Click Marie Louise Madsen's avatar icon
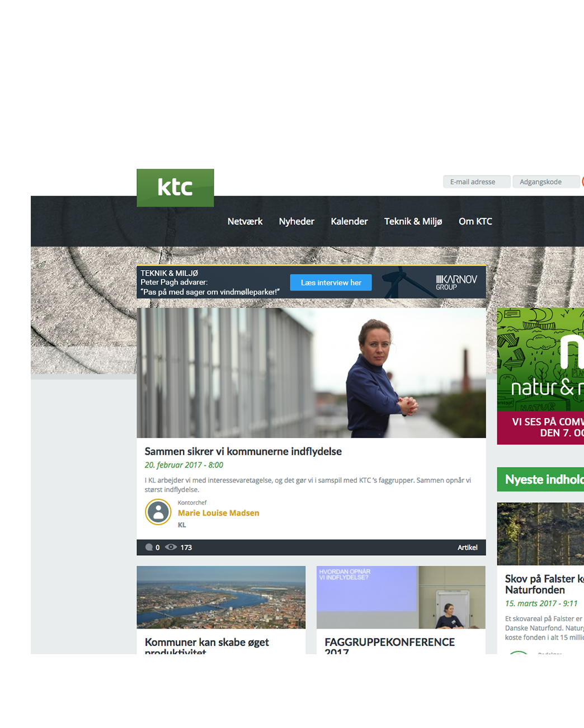The image size is (584, 728). click(158, 512)
